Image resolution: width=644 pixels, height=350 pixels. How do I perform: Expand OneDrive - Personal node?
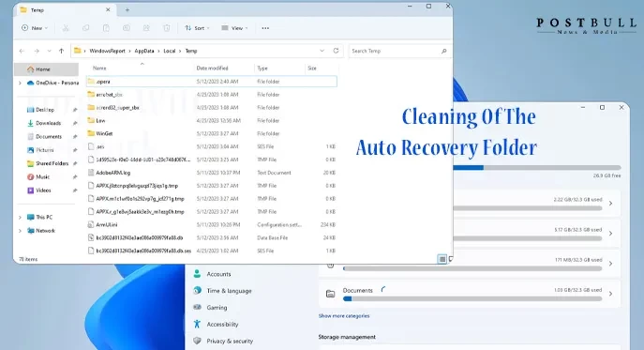coord(20,83)
